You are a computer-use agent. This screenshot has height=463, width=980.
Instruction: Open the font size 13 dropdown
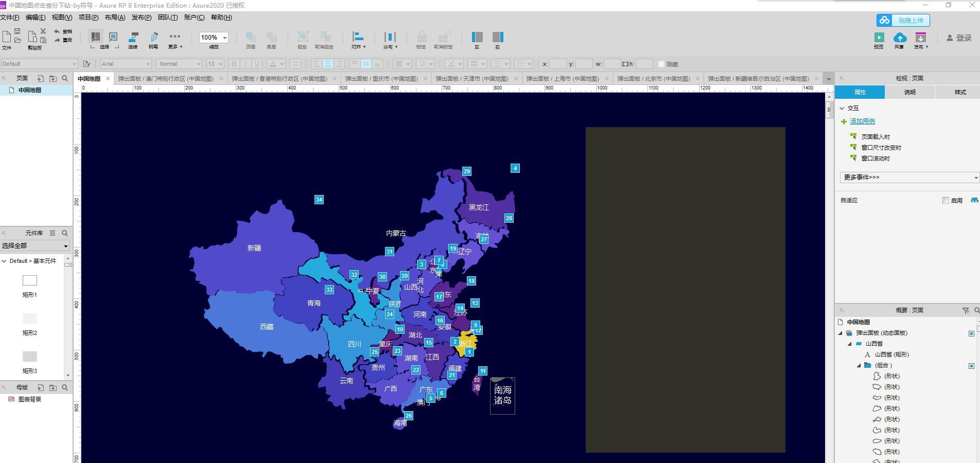215,64
